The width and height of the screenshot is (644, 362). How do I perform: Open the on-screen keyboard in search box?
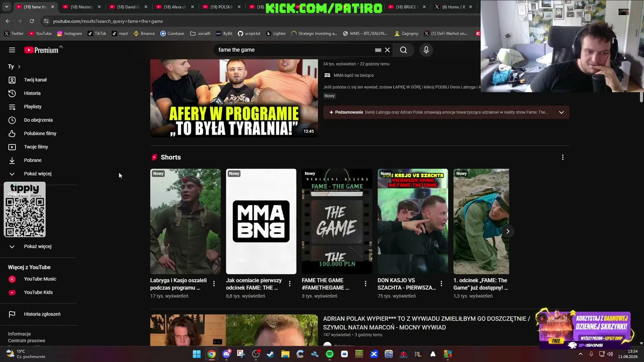click(378, 50)
